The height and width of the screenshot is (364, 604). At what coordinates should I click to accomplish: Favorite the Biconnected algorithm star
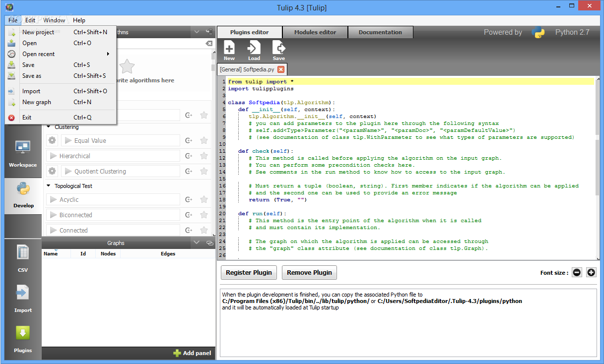(x=203, y=215)
